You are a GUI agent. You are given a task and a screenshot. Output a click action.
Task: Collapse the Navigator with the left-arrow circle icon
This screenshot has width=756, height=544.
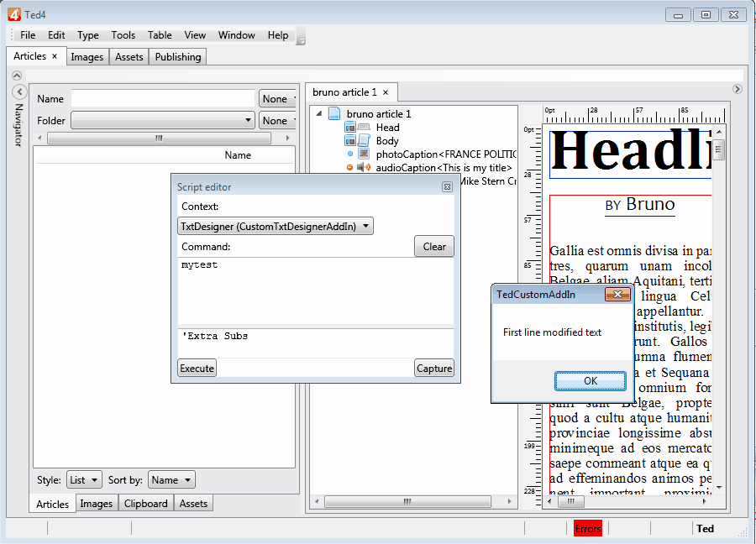click(x=20, y=92)
